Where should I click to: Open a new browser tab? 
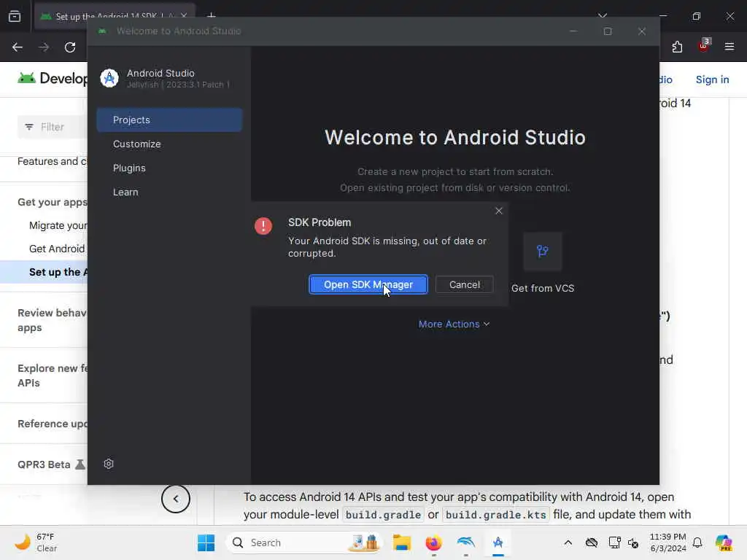coord(212,16)
